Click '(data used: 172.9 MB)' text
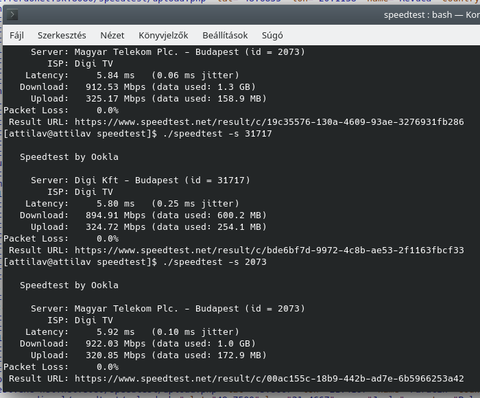 pyautogui.click(x=209, y=355)
